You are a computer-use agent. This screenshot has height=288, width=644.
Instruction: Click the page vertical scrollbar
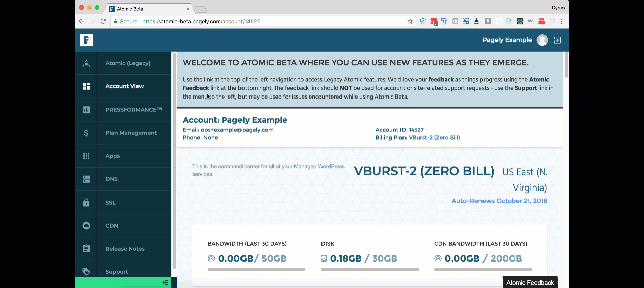coord(566,65)
